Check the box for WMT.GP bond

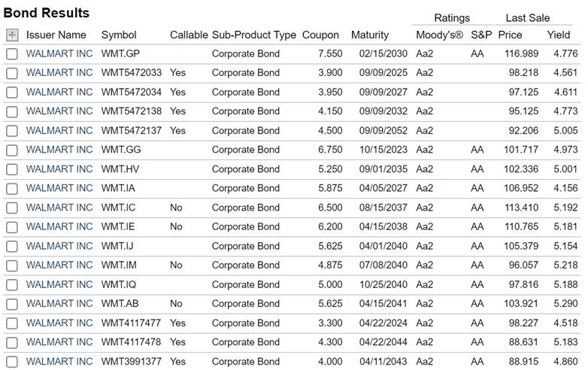point(12,54)
